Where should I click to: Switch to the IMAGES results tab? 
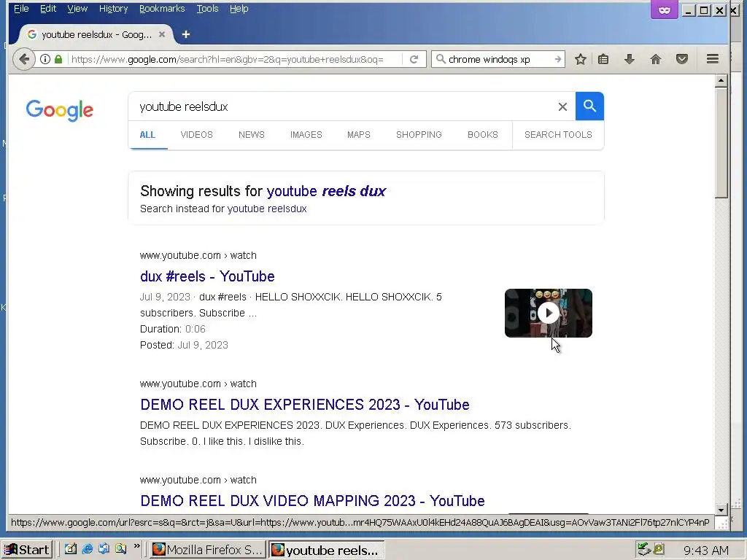pos(306,135)
